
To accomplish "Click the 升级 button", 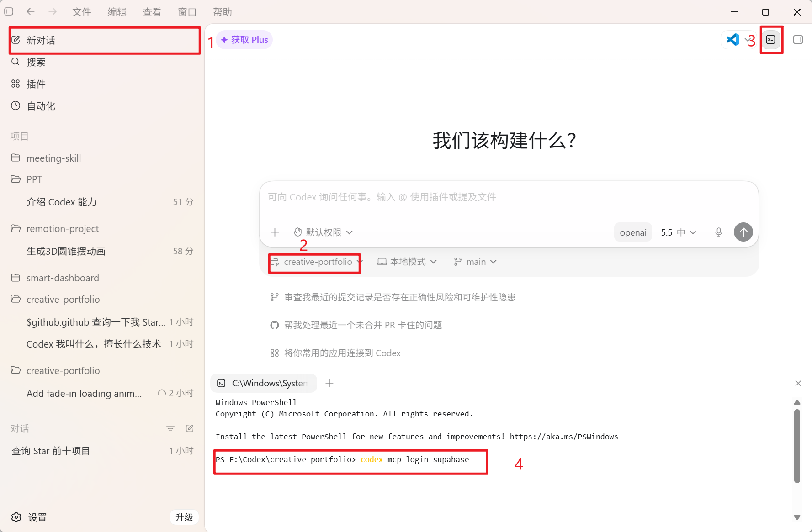I will coord(184,517).
